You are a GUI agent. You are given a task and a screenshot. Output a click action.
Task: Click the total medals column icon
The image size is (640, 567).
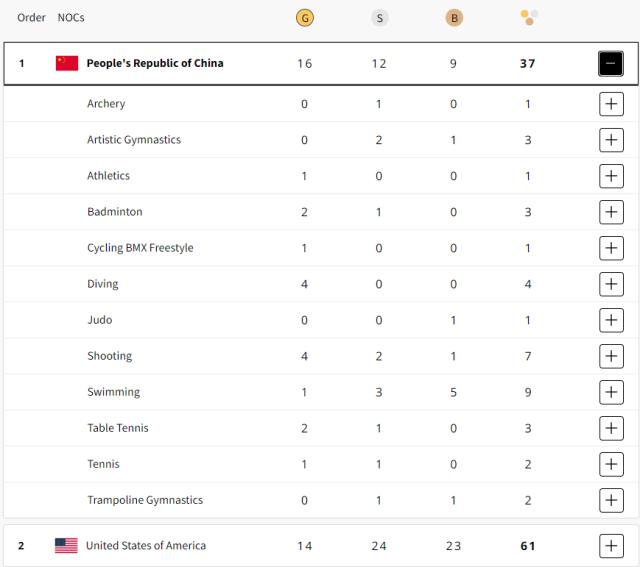[x=528, y=17]
